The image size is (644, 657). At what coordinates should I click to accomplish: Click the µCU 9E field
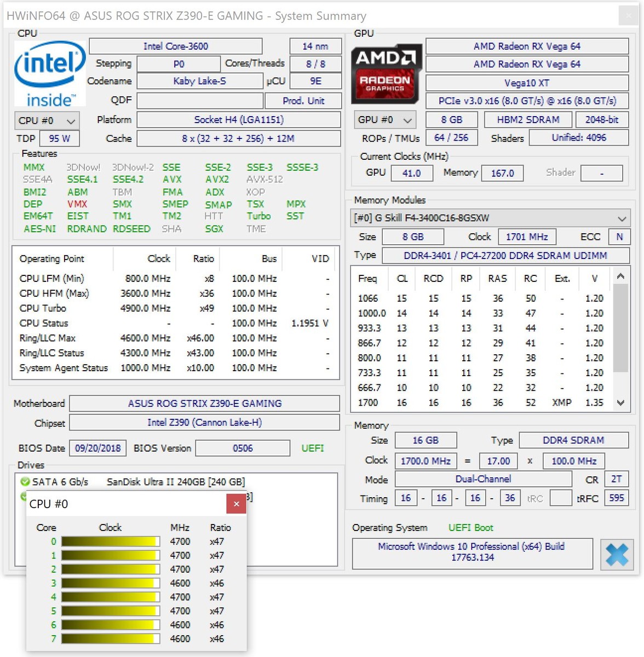point(315,81)
